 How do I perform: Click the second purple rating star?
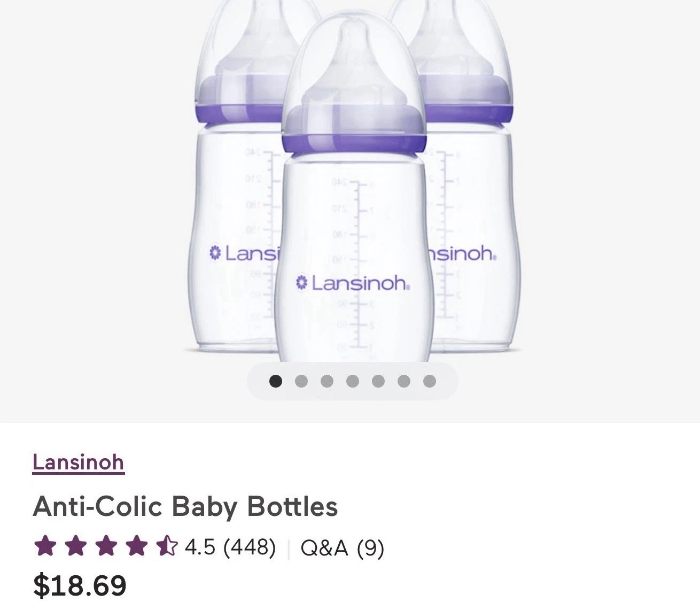click(x=75, y=546)
